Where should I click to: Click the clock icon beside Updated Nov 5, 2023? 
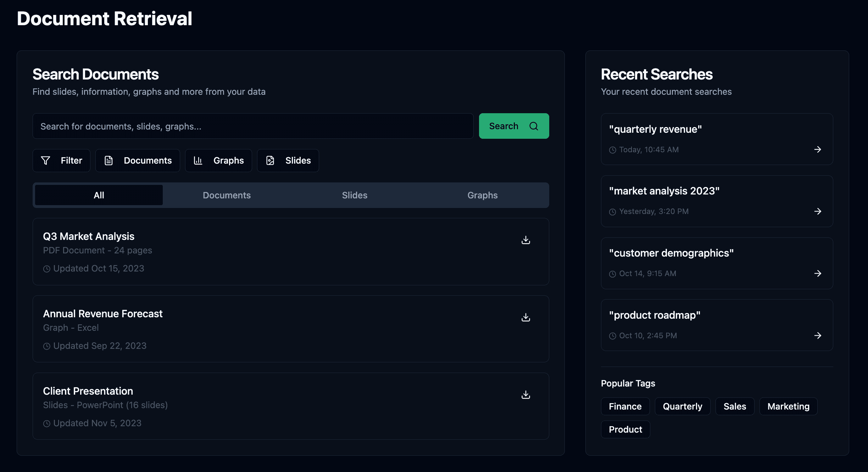point(46,423)
